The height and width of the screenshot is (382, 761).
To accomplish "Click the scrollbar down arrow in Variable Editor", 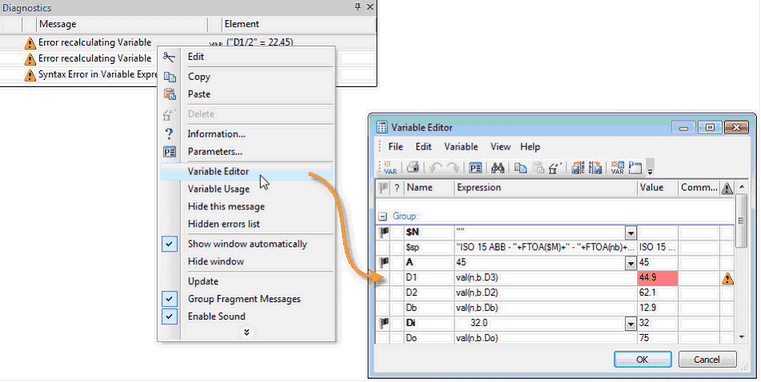I will pos(741,337).
